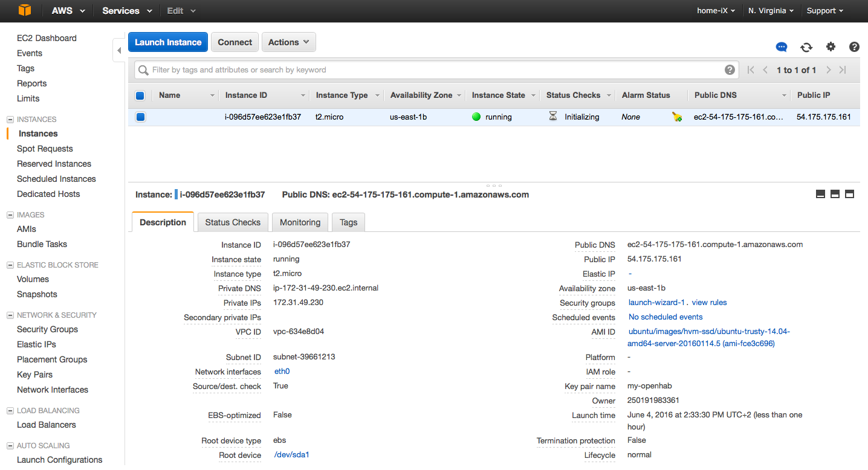Open Snapshots in sidebar
Viewport: 868px width, 470px height.
pyautogui.click(x=37, y=294)
